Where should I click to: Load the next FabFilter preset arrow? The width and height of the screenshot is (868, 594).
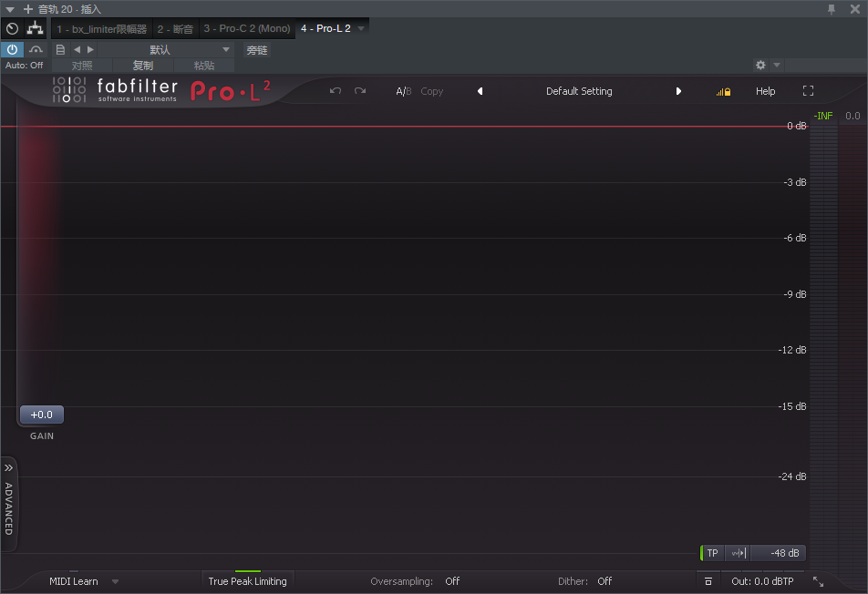click(x=678, y=91)
